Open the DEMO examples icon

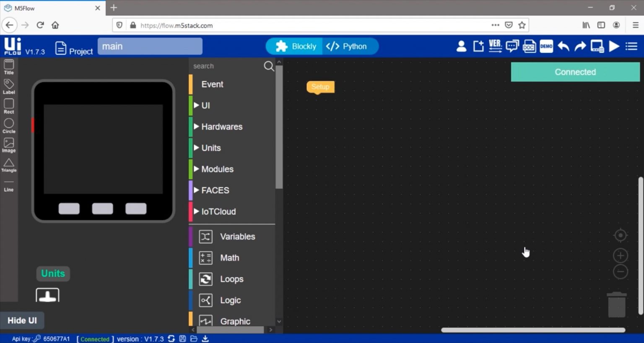point(546,46)
